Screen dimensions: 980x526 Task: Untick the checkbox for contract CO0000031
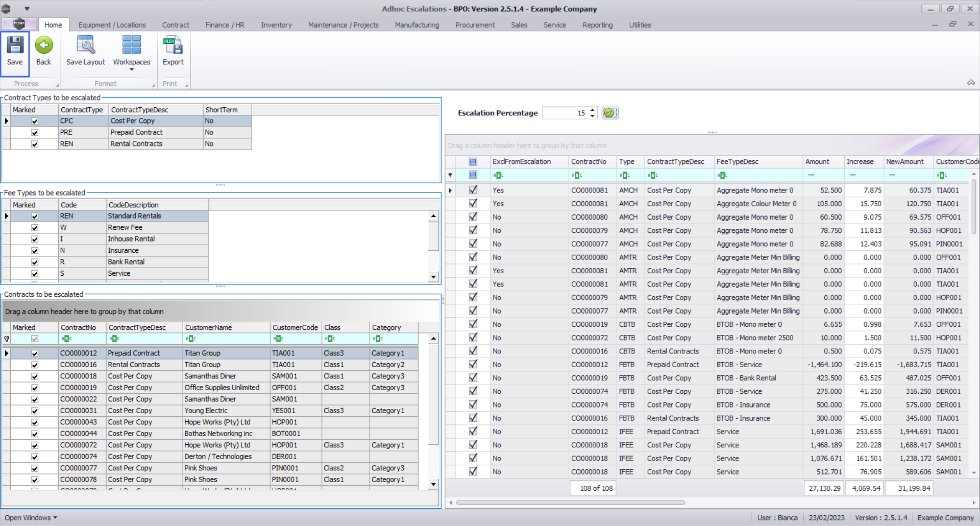click(35, 411)
